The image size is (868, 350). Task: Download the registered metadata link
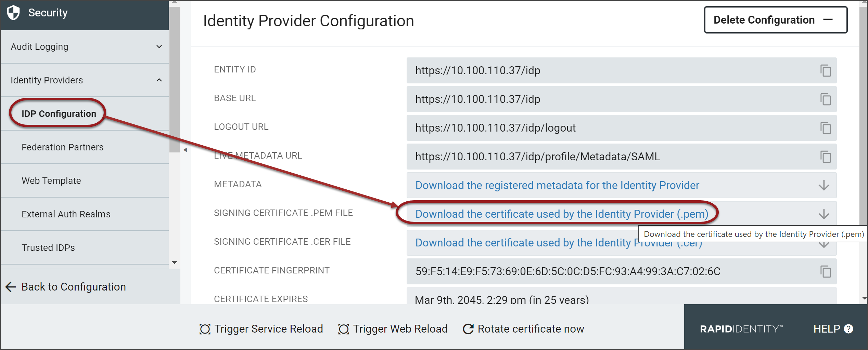(x=557, y=185)
